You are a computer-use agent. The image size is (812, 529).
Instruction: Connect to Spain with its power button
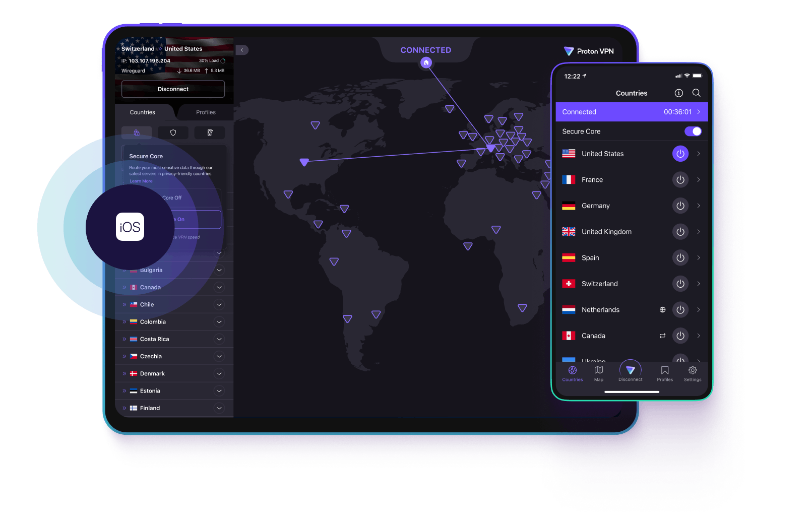(680, 258)
